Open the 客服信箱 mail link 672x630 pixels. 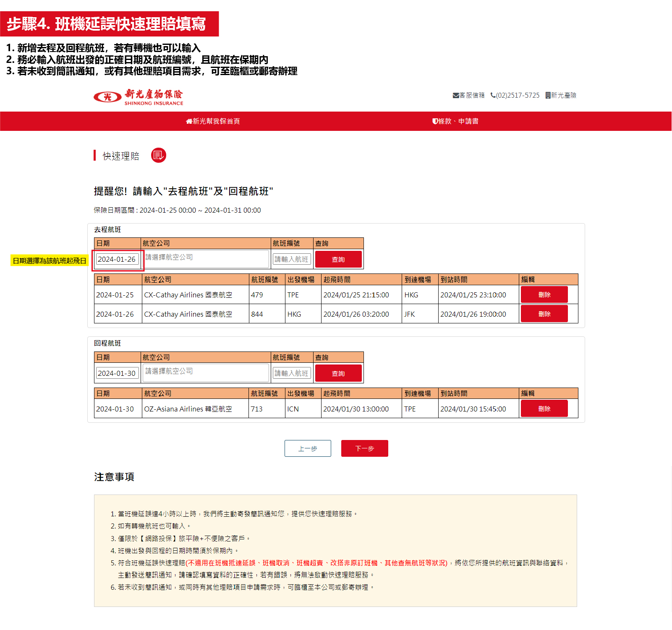pos(468,95)
